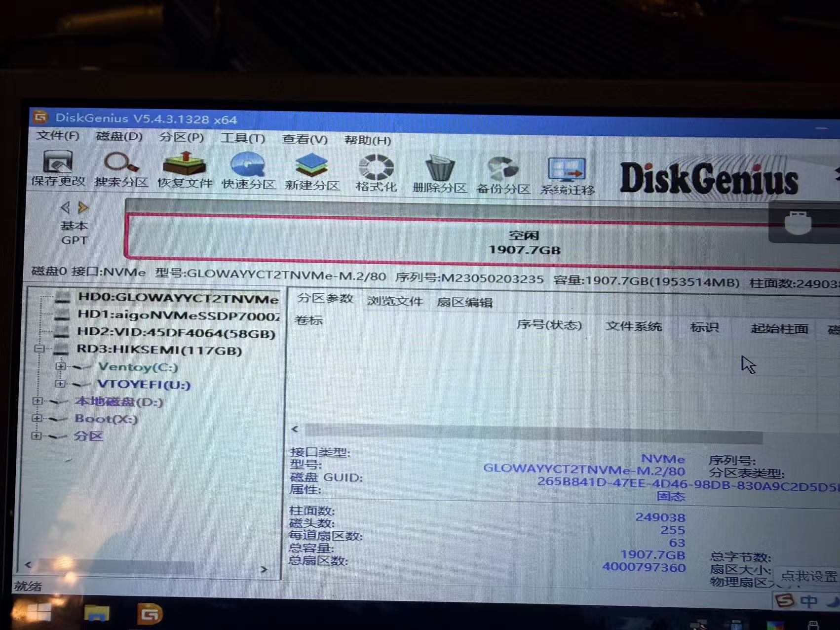Select the Ventoy(C:) partition
This screenshot has width=840, height=630.
138,367
